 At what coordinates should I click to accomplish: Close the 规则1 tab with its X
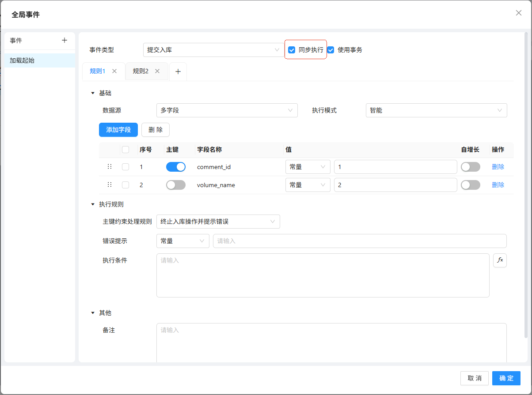point(114,71)
